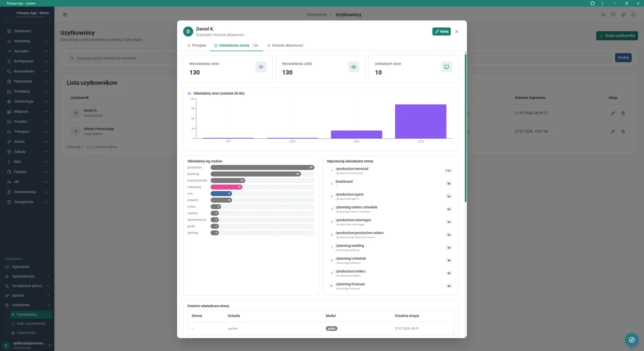Delete Admin ProcessApp using trash icon
Screen dimensions: 644x351
[623, 131]
